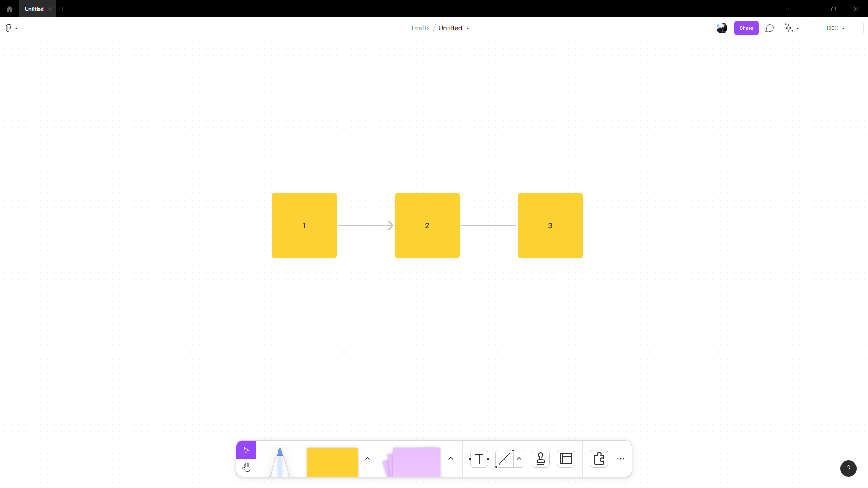Select the Marker drawing tool
This screenshot has height=488, width=868.
[x=280, y=462]
